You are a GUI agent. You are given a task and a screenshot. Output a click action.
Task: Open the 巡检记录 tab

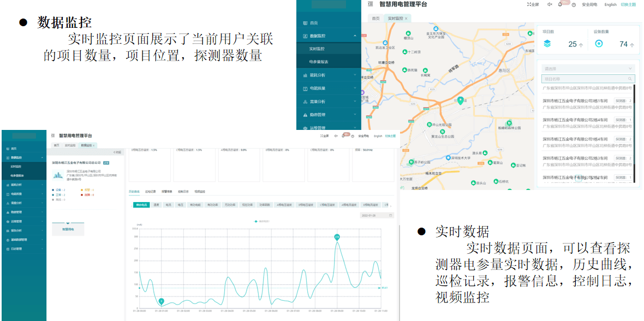coord(150,192)
